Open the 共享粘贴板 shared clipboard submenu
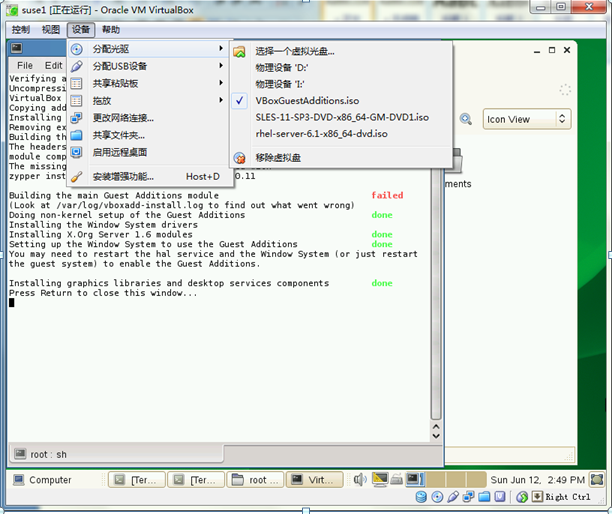Viewport: 612px width, 514px height. click(x=150, y=83)
